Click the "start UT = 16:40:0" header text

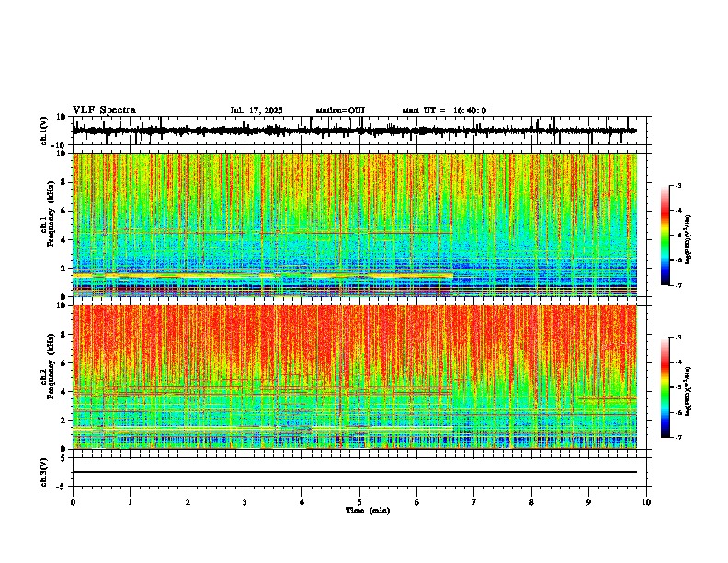pos(444,110)
